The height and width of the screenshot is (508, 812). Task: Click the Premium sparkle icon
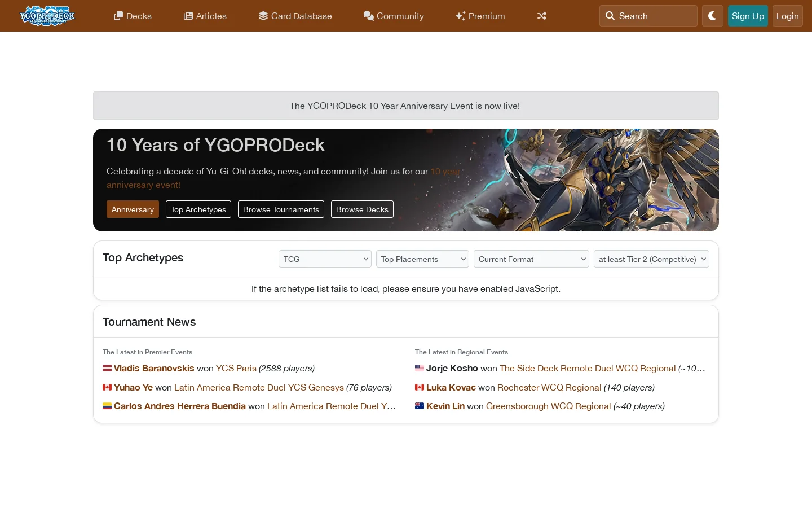point(461,16)
